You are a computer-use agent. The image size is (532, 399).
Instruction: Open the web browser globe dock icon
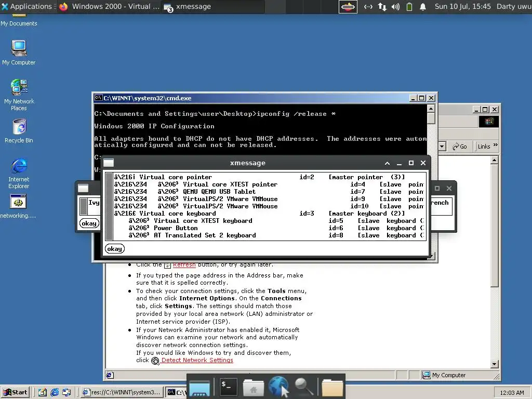(x=278, y=387)
